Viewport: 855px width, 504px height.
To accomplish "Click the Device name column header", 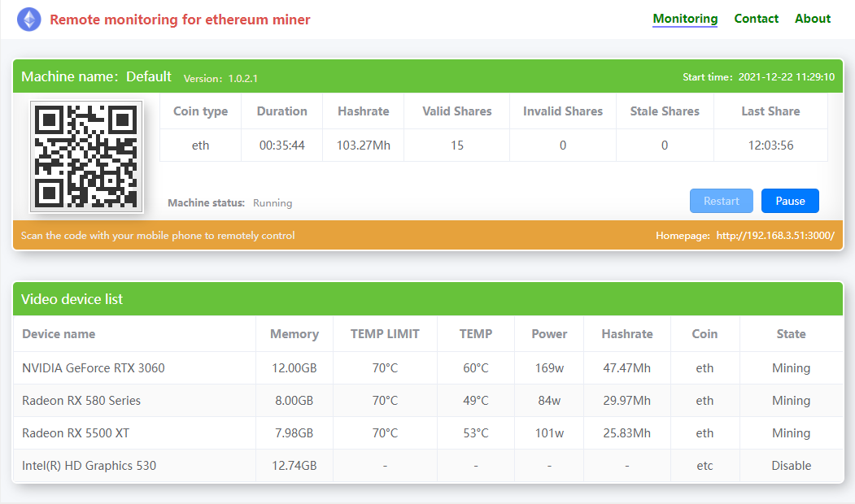I will click(x=59, y=334).
